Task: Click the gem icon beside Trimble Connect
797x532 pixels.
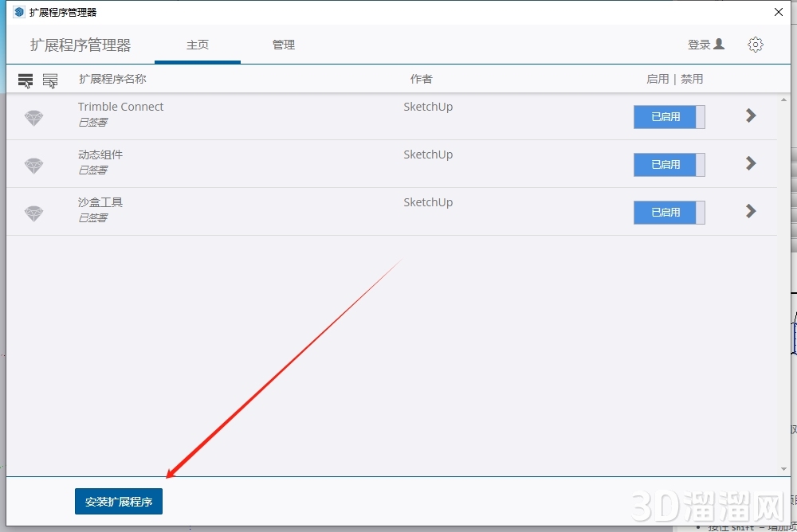Action: tap(33, 118)
